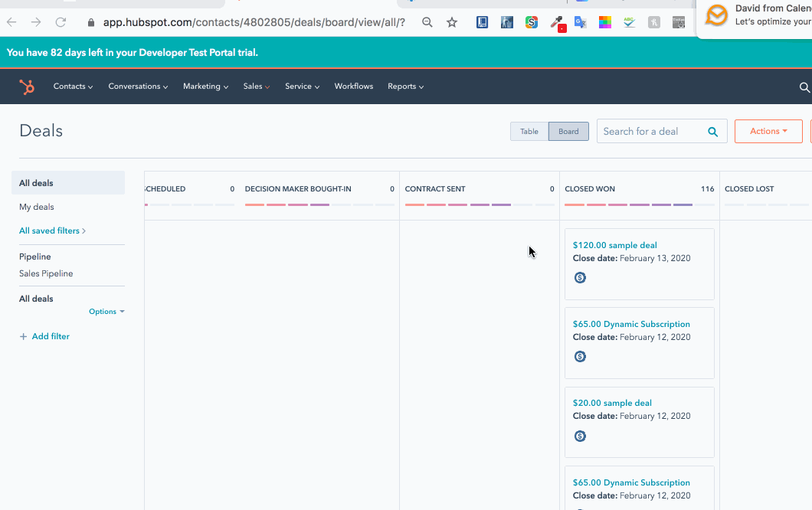Click the trash bin extension icon

coord(507,22)
